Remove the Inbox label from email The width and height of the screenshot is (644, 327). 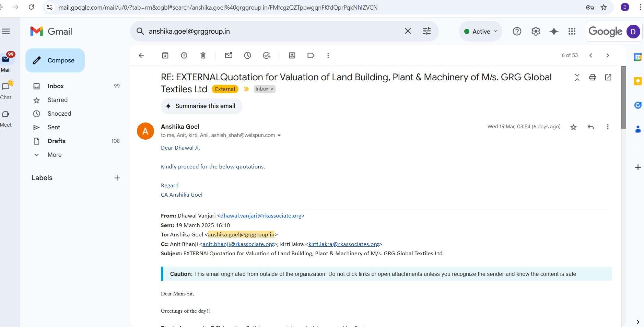click(x=272, y=89)
